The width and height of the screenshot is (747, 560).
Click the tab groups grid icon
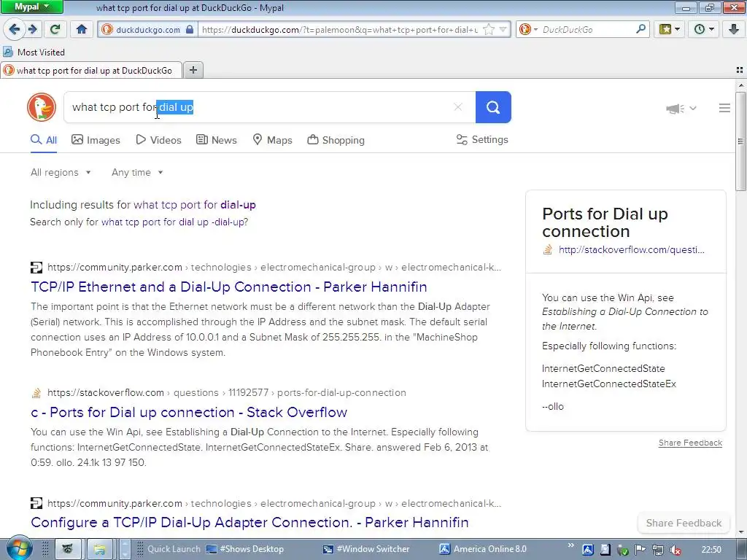[x=740, y=70]
